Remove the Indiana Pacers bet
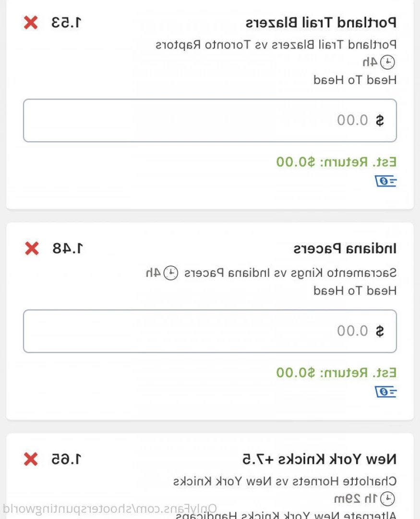The height and width of the screenshot is (519, 420). [32, 248]
